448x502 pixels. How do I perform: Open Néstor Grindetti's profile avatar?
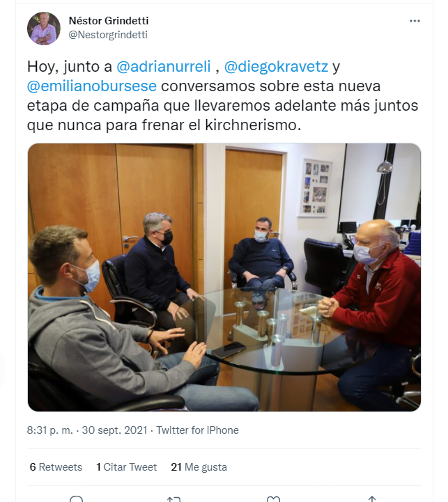tap(44, 29)
